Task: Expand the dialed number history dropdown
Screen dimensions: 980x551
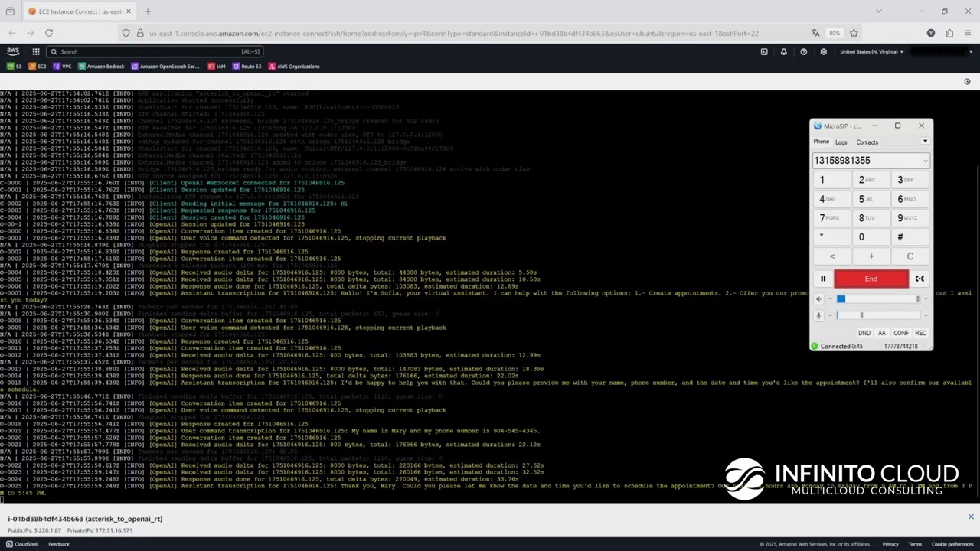Action: point(925,161)
